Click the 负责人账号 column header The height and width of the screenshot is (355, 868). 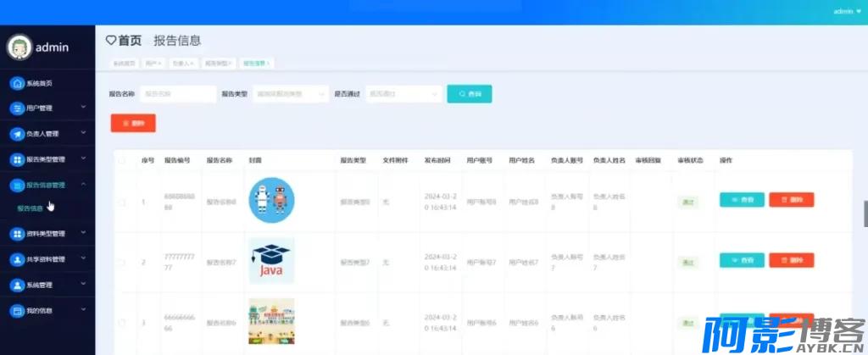coord(567,161)
